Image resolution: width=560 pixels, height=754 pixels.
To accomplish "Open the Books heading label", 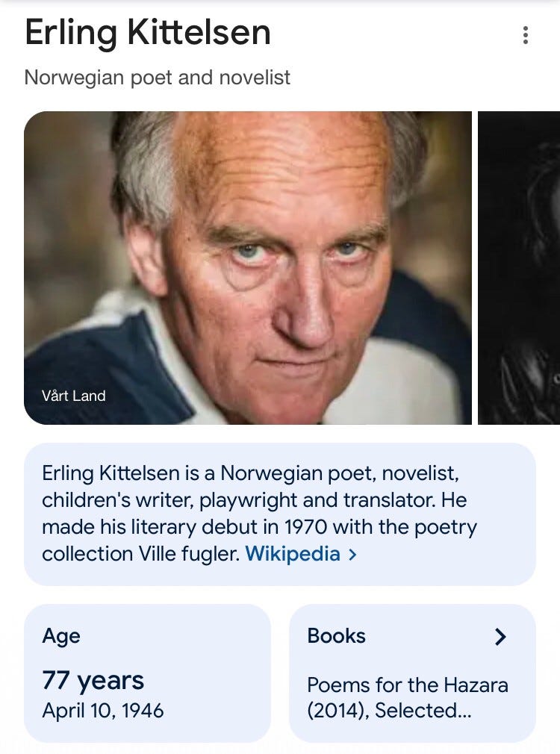I will [x=336, y=636].
